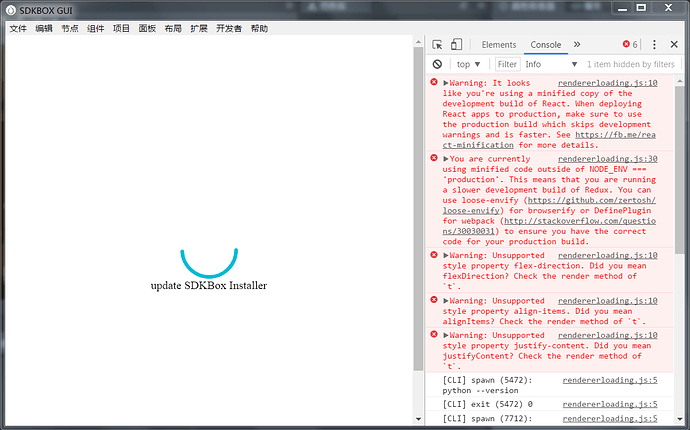Image resolution: width=690 pixels, height=430 pixels.
Task: Open the 编辑 menu
Action: coord(44,29)
